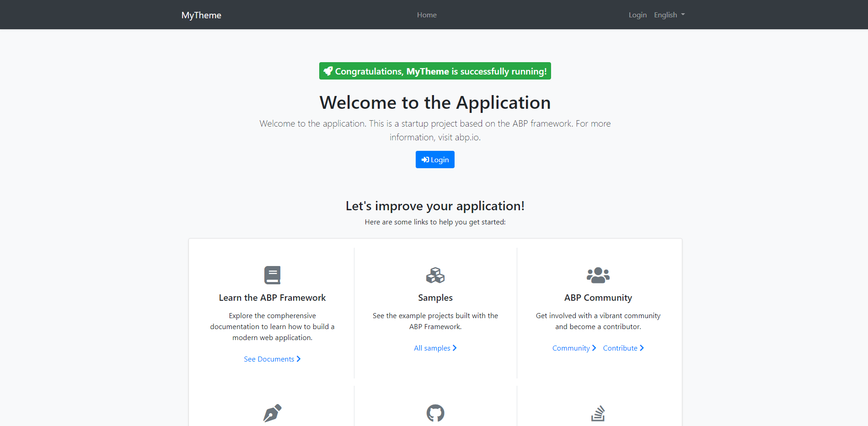Click the GitHub icon in bottom row
Viewport: 868px width, 426px height.
[x=435, y=413]
